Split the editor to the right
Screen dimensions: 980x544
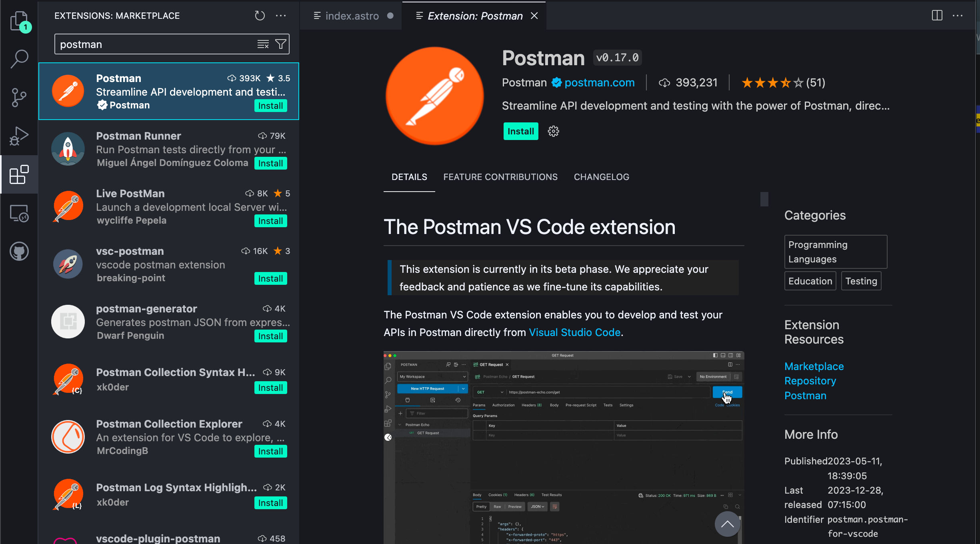(937, 16)
